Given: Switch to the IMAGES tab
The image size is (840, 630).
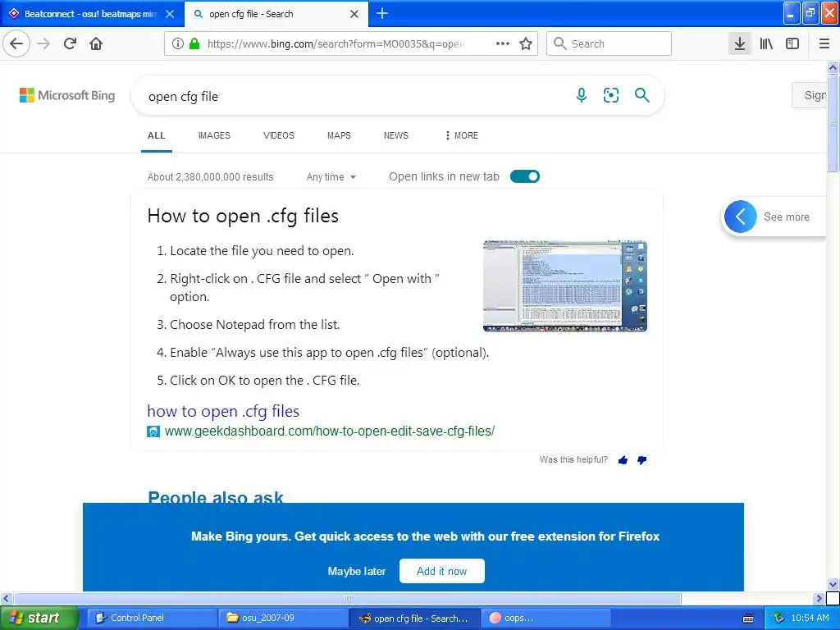Looking at the screenshot, I should (x=214, y=135).
